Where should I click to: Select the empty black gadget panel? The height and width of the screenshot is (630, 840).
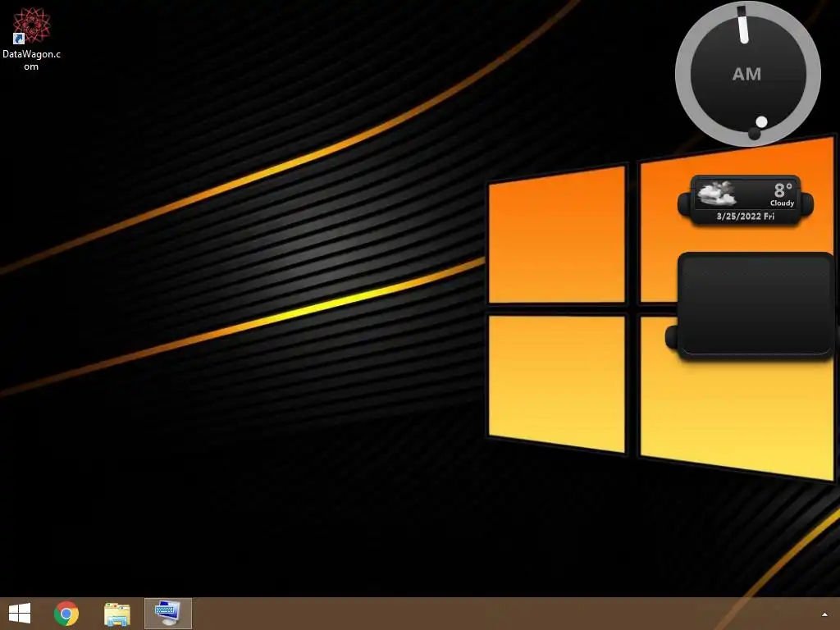tap(756, 305)
